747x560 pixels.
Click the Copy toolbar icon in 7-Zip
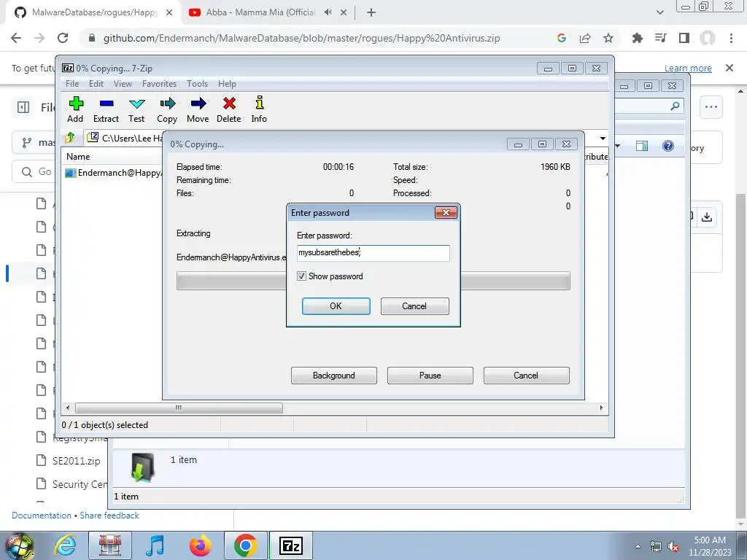pos(167,109)
